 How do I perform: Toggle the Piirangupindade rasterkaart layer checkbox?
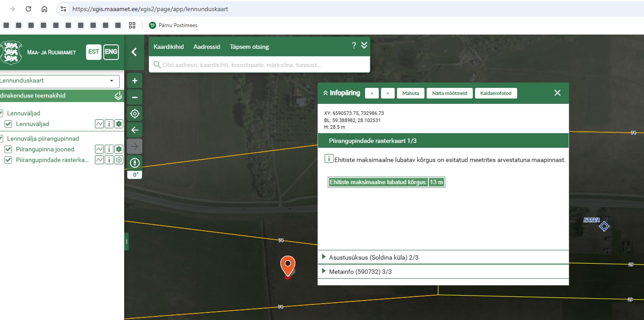click(x=8, y=160)
